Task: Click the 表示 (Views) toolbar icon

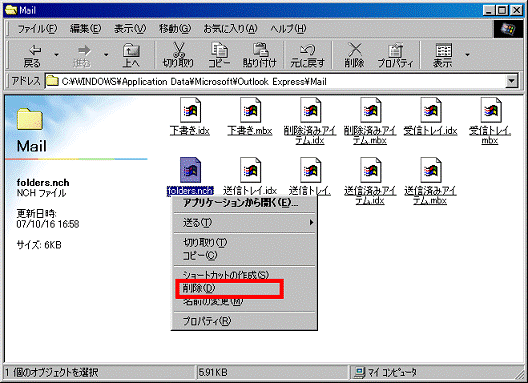Action: coord(443,51)
